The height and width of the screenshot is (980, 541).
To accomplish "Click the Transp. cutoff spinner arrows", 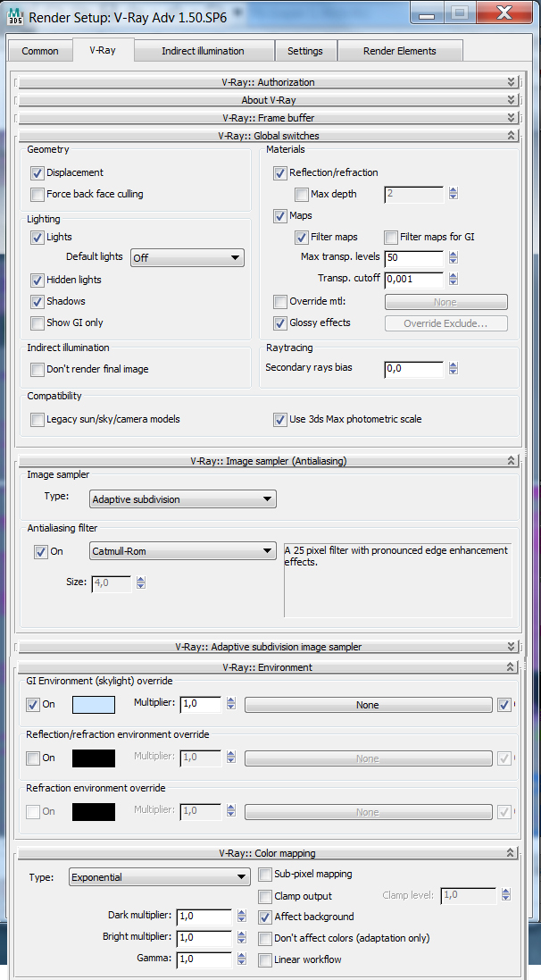I will pyautogui.click(x=454, y=280).
